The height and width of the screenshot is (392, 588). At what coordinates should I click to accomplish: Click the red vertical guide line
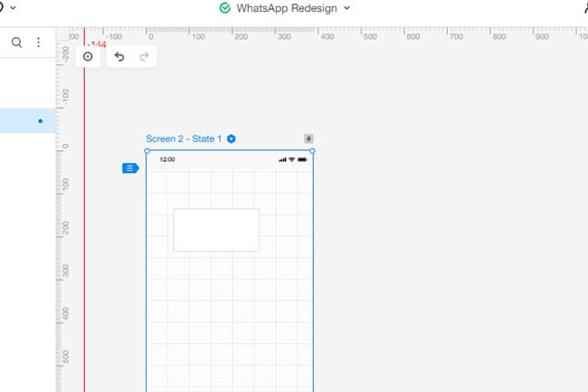84,225
